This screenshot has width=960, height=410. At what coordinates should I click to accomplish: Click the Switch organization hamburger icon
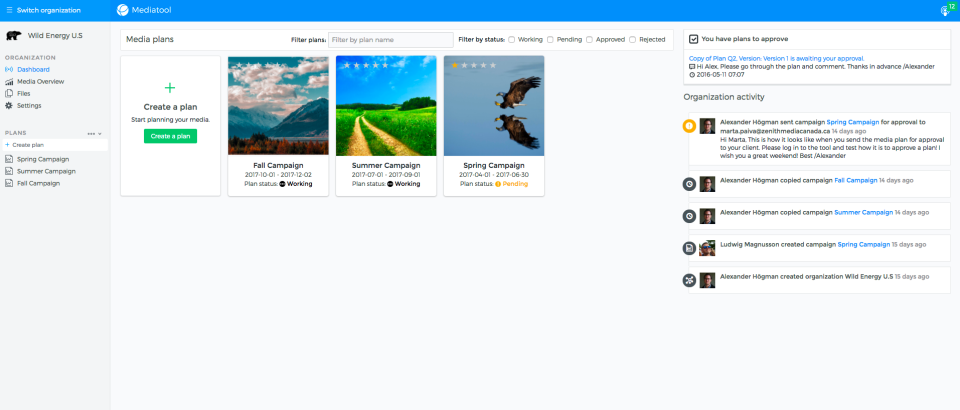[x=8, y=10]
